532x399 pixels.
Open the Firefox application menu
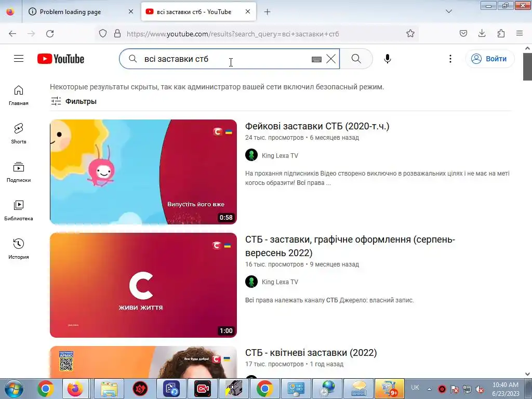[520, 33]
